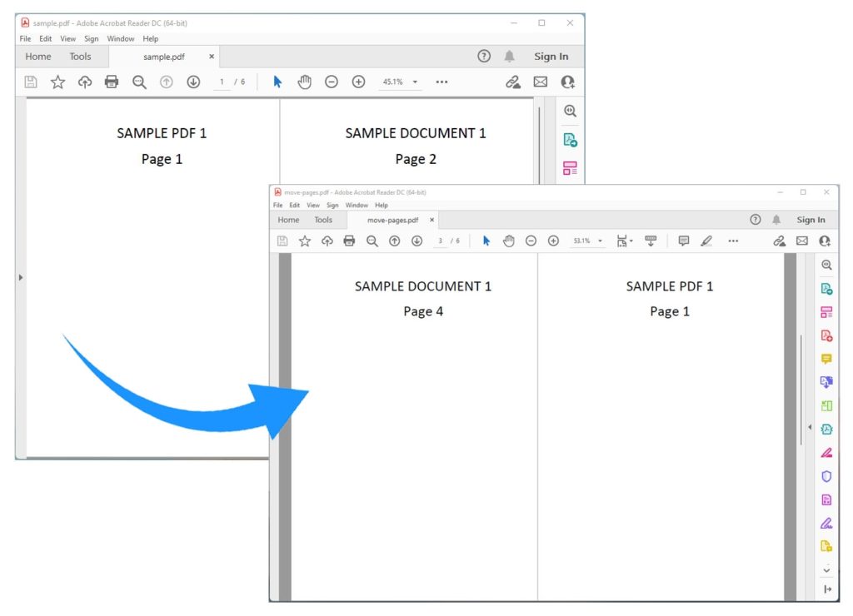Open the Comment tool in the right sidebar

[x=826, y=359]
